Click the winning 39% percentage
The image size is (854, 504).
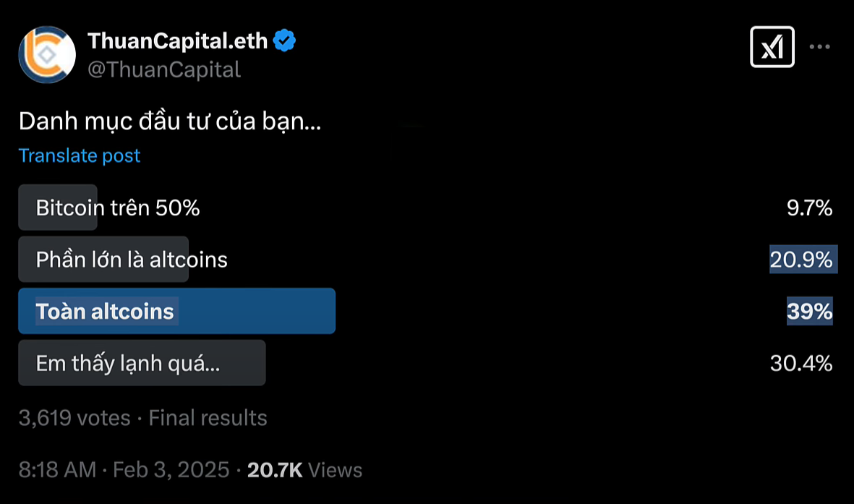(809, 312)
